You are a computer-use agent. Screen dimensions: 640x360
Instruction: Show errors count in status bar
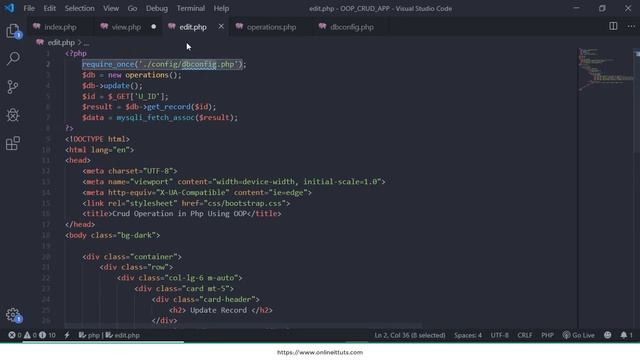point(15,335)
